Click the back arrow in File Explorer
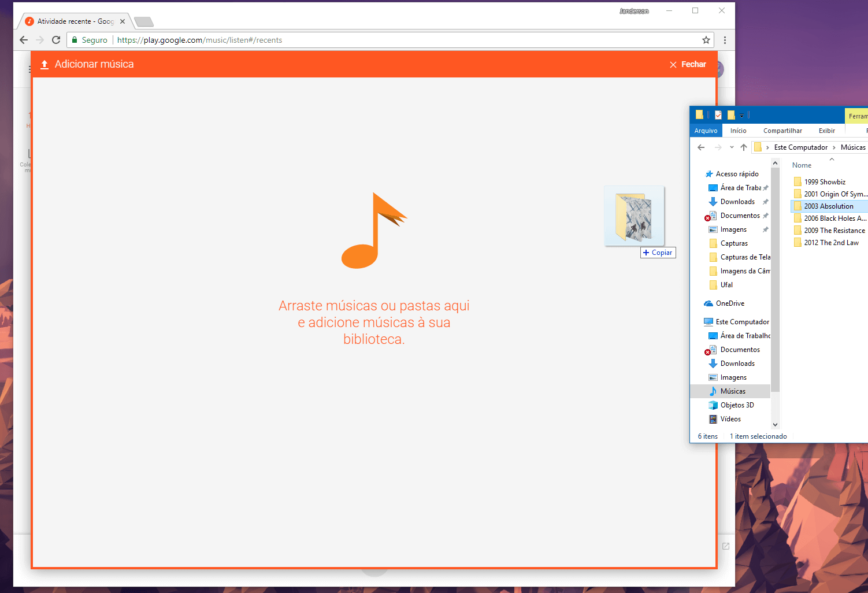Screen dimensions: 868x593 tap(700, 147)
